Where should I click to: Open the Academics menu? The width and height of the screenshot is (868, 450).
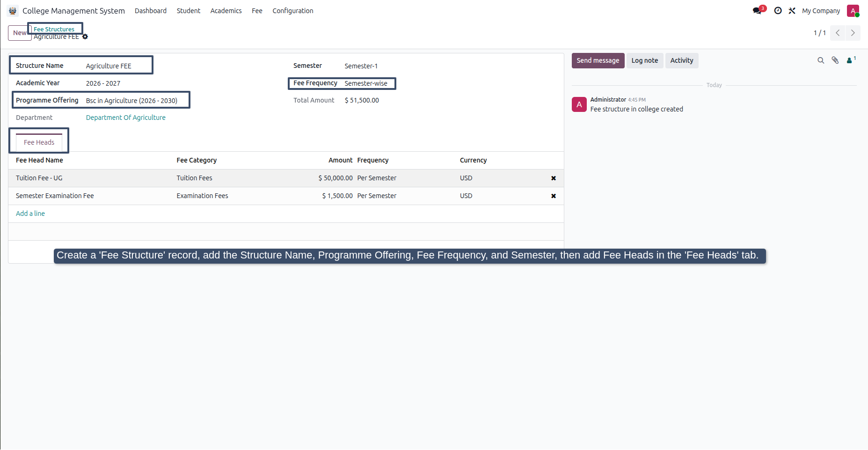226,11
